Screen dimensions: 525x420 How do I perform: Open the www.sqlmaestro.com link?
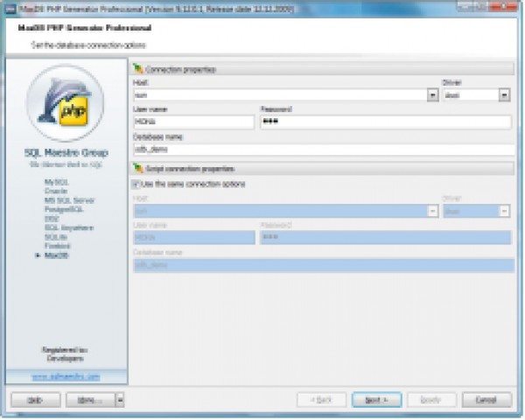coord(66,377)
